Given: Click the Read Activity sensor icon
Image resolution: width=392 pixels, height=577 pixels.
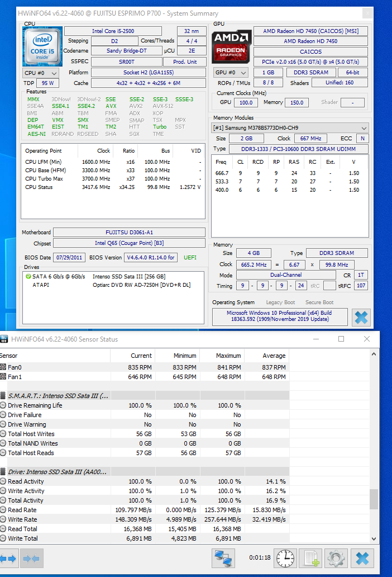Looking at the screenshot, I should [3, 481].
